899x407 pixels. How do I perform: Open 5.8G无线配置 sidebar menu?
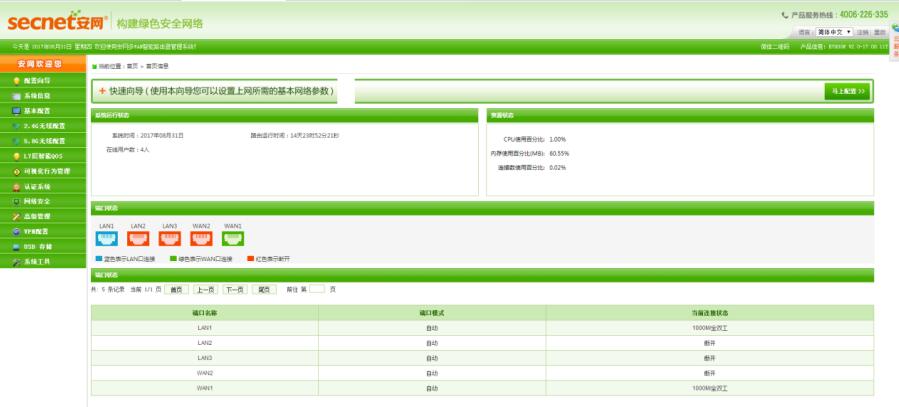click(43, 140)
